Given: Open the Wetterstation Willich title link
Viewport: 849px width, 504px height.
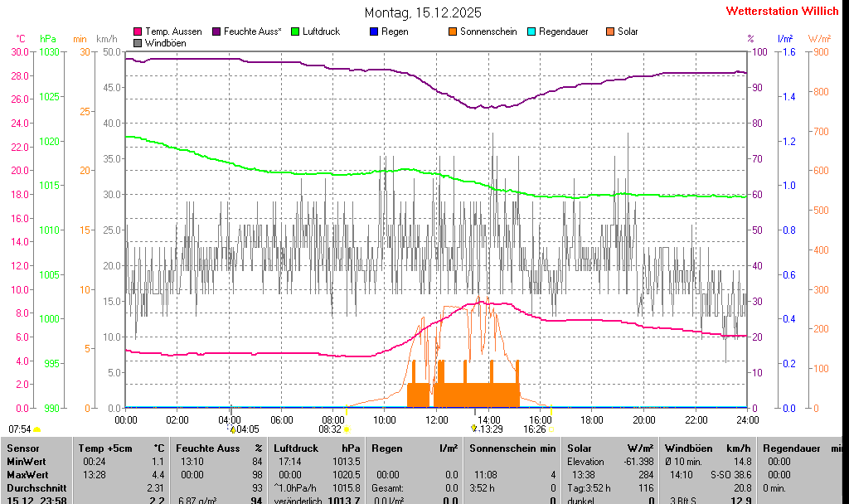Looking at the screenshot, I should point(782,11).
